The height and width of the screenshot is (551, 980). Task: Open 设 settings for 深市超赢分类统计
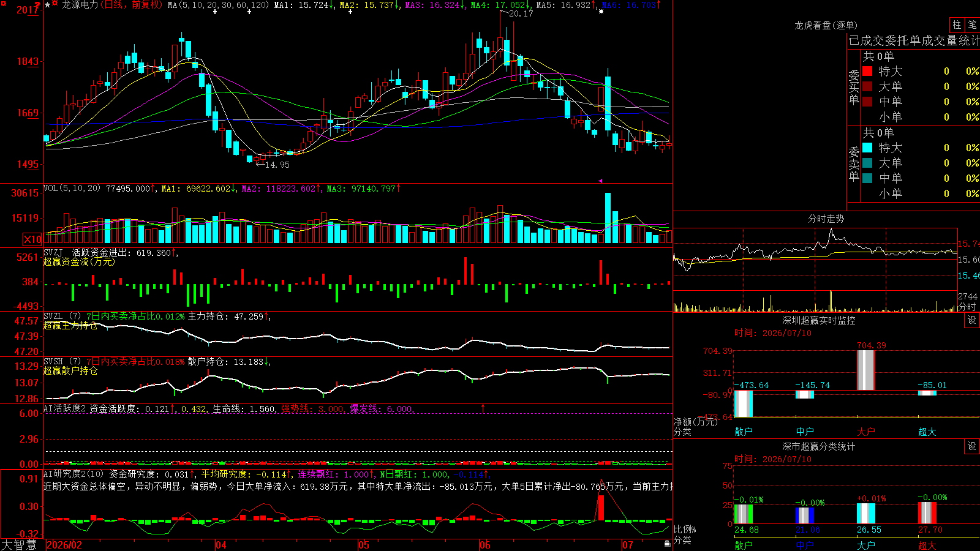coord(972,446)
